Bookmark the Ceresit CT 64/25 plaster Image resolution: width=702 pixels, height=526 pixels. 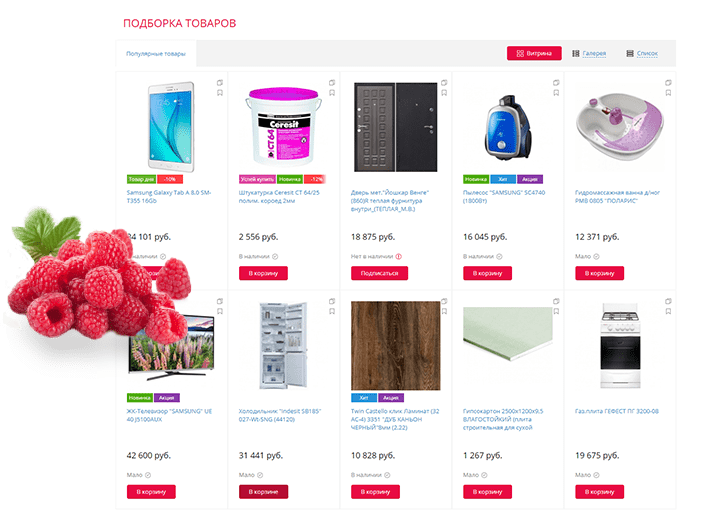pos(332,93)
